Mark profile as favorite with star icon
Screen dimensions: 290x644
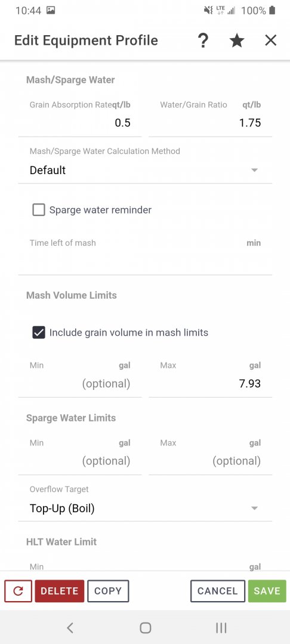tap(237, 41)
